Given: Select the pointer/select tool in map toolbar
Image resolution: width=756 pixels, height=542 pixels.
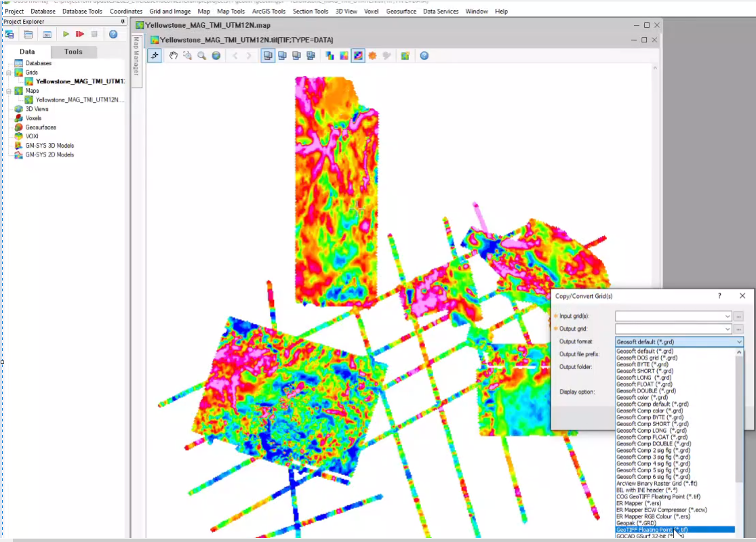Looking at the screenshot, I should (x=155, y=56).
